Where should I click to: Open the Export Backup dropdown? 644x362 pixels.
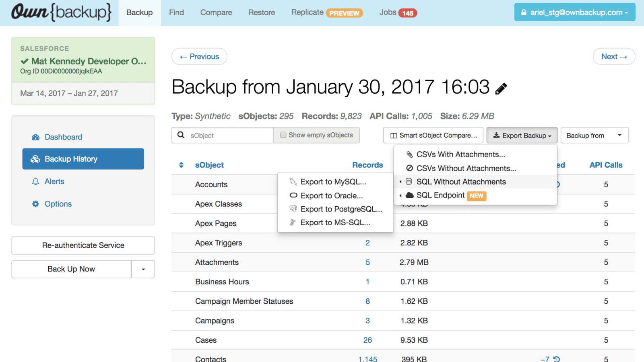pyautogui.click(x=522, y=135)
